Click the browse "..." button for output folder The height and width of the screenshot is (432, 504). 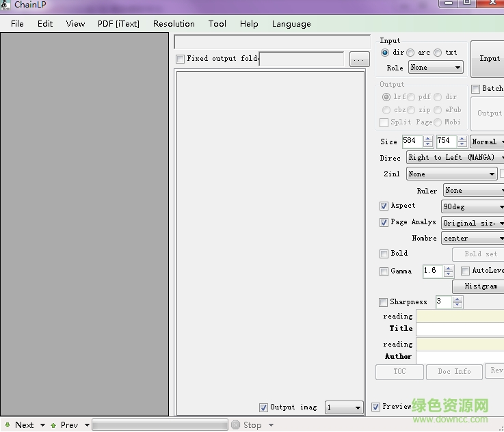coord(359,59)
